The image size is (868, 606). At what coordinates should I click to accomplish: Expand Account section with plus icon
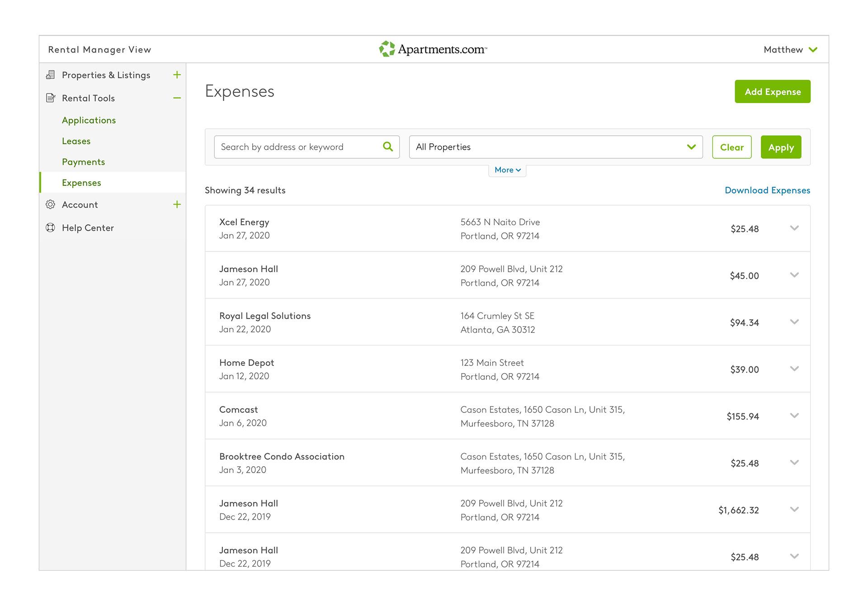click(x=177, y=204)
